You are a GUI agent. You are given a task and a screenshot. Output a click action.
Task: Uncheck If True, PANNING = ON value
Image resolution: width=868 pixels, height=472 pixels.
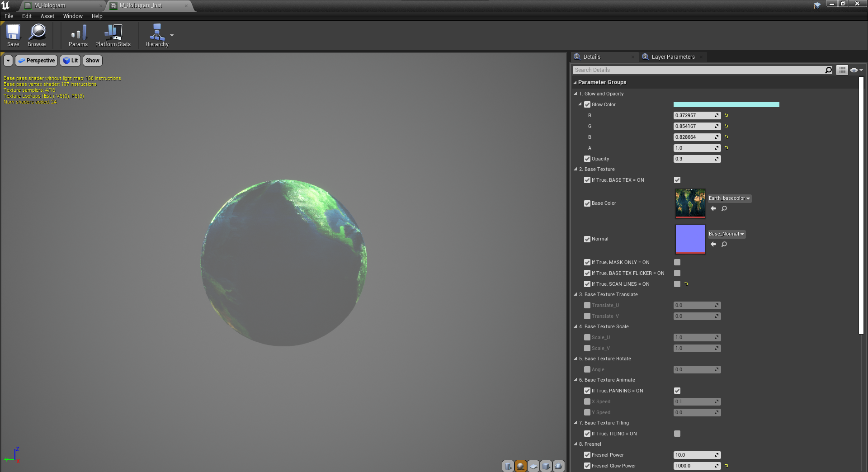(677, 391)
